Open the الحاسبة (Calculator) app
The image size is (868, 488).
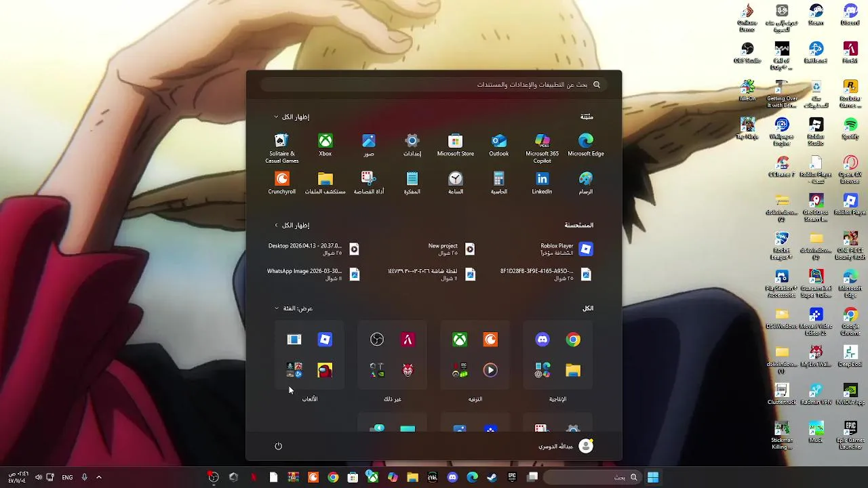(x=498, y=183)
